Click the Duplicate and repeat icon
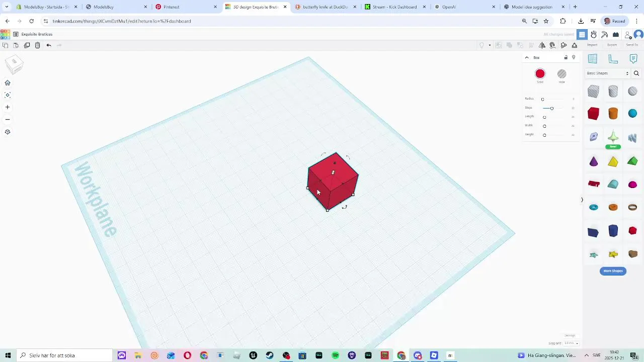 point(27,45)
